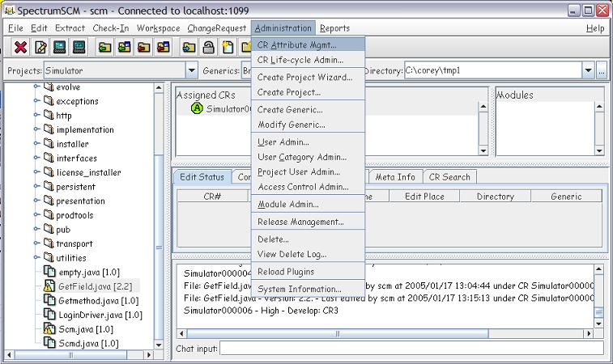Click the file icon next to LoginDriver.java
613x364 pixels.
[x=49, y=314]
